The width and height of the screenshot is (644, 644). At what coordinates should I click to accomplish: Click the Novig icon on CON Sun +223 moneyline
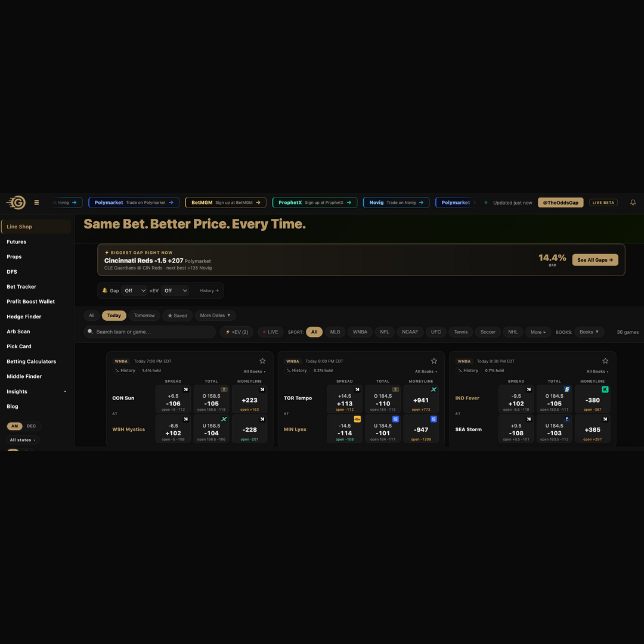click(262, 389)
